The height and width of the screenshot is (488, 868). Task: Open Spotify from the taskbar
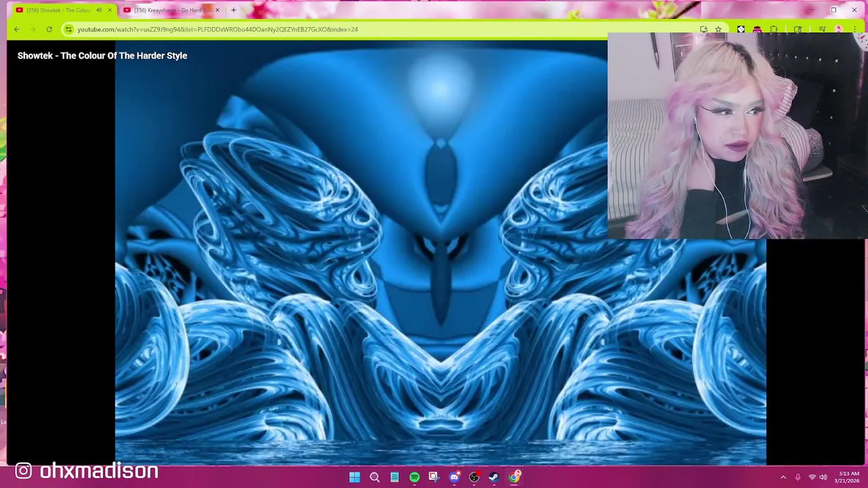(x=414, y=477)
